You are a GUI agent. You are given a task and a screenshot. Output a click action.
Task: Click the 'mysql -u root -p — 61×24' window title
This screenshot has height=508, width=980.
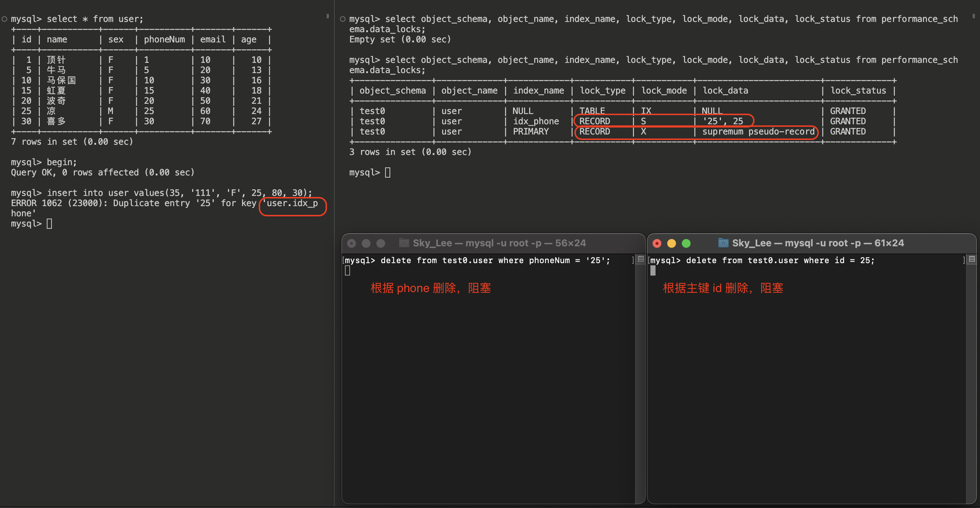818,243
